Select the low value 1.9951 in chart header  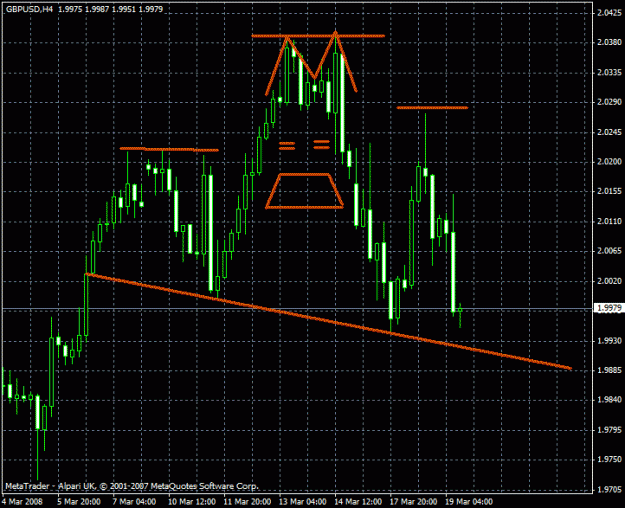pos(124,9)
